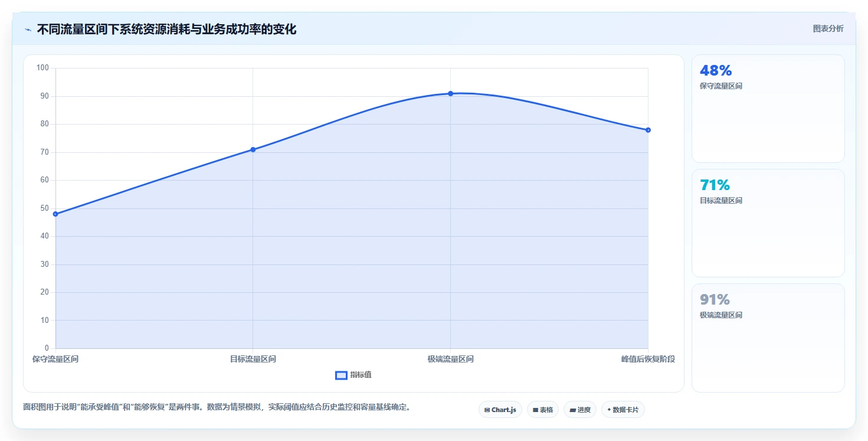Click the 图表分析 label in header
The height and width of the screenshot is (441, 868).
pyautogui.click(x=828, y=28)
